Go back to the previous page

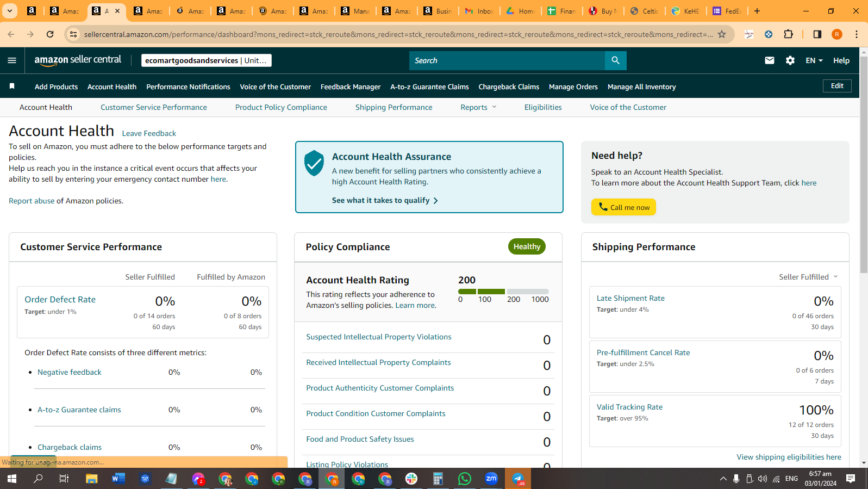(11, 34)
